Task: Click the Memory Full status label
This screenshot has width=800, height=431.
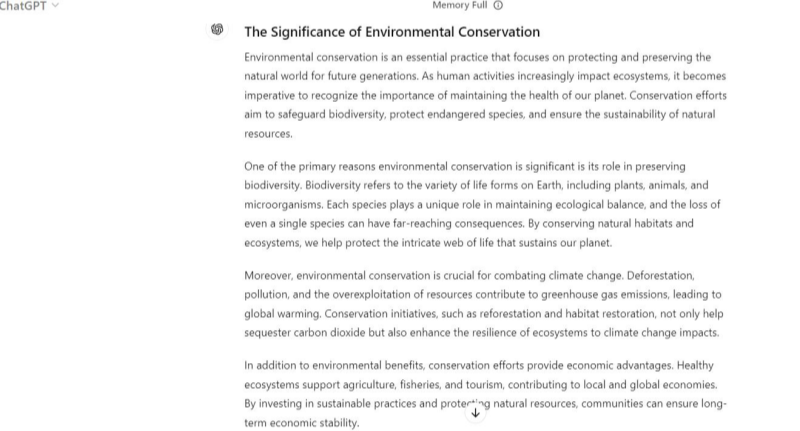Action: (x=460, y=6)
